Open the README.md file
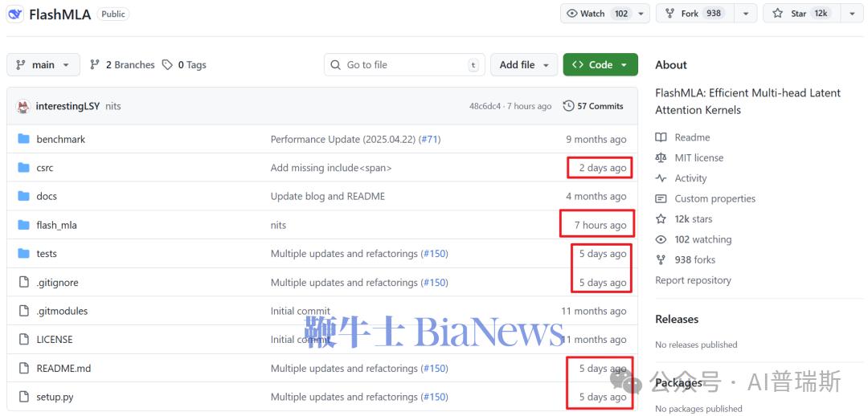868x416 pixels. [x=63, y=369]
